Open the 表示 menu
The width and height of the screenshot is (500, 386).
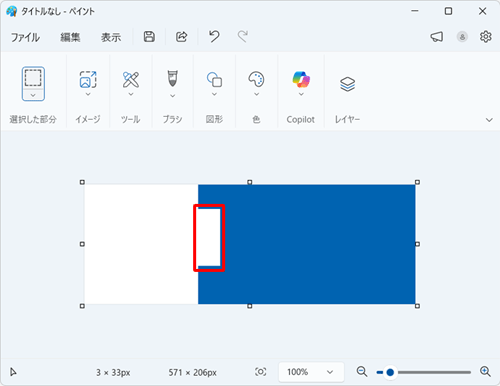(111, 37)
